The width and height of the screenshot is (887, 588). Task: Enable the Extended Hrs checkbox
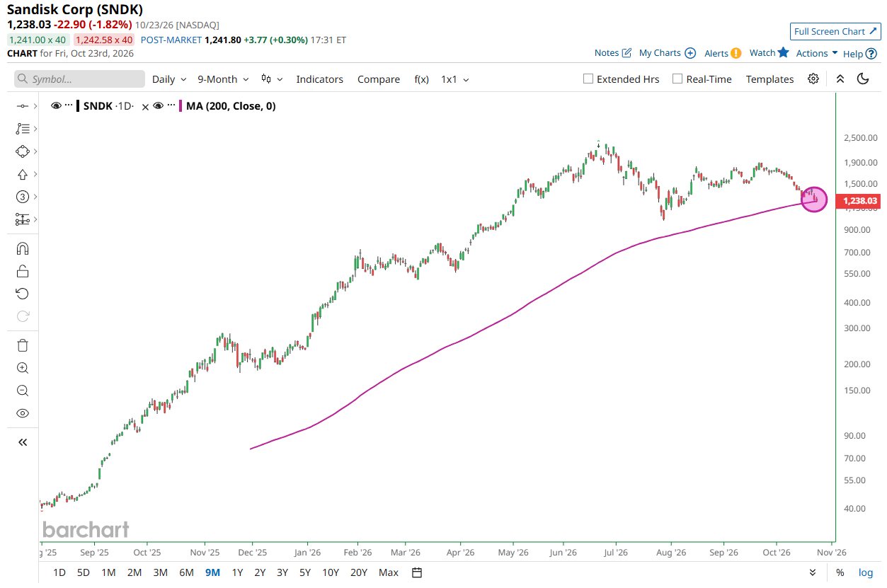coord(588,79)
